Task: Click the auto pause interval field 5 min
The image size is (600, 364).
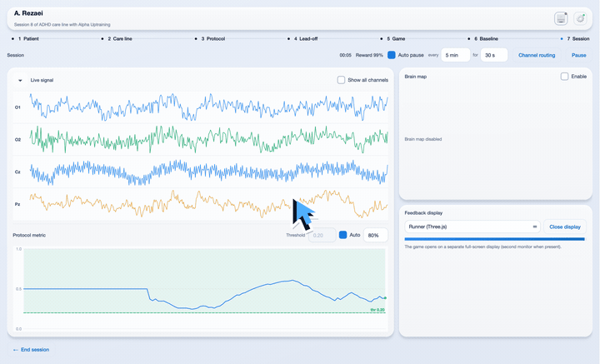Action: point(455,55)
